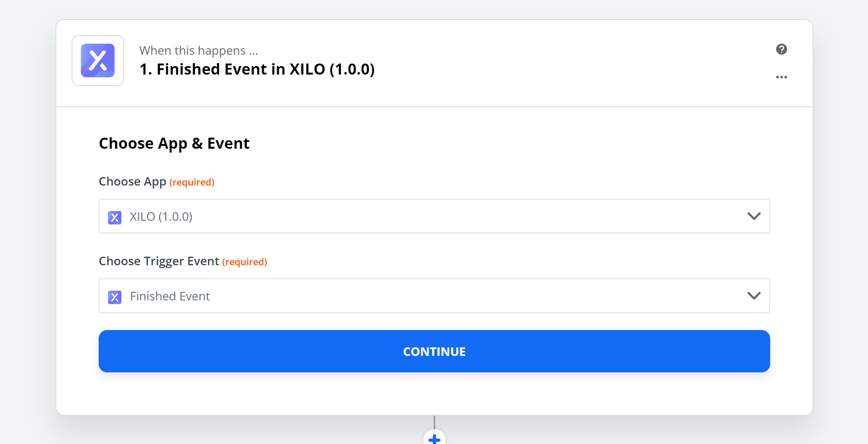Open help via the question mark icon
This screenshot has height=444, width=868.
pos(782,50)
